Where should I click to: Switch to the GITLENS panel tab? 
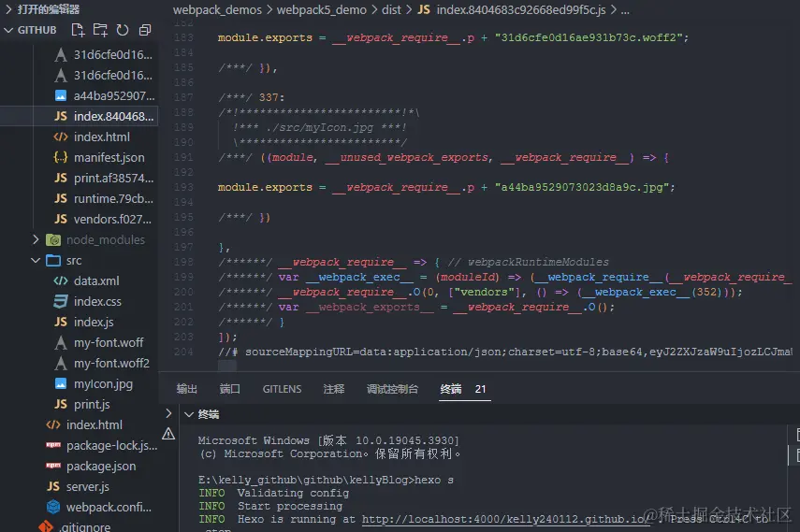[x=283, y=389]
